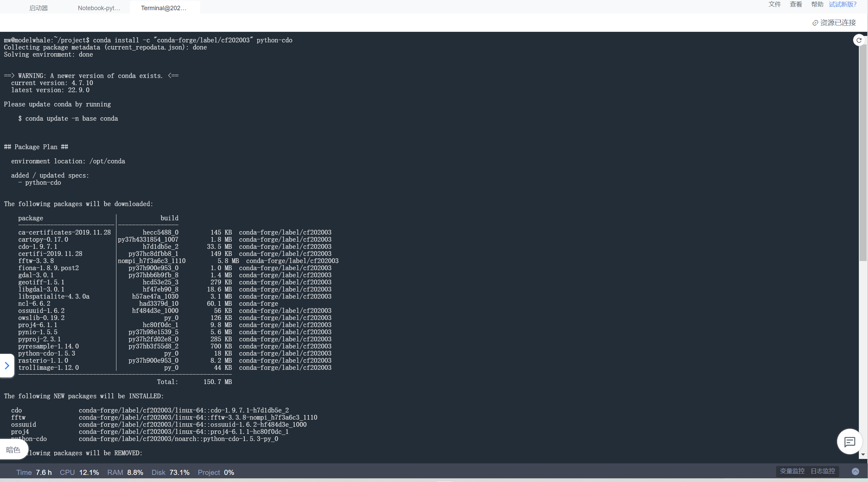Open the 日志监控 log monitor panel
Image resolution: width=868 pixels, height=482 pixels.
824,471
